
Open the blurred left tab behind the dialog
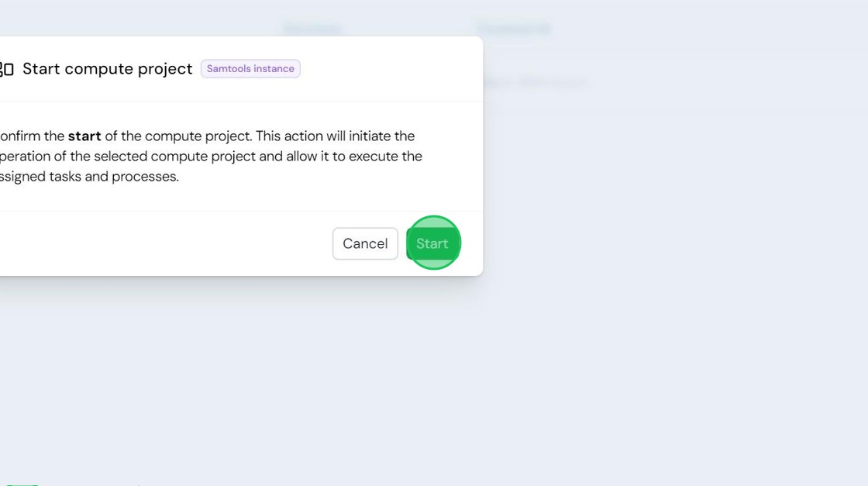(313, 28)
